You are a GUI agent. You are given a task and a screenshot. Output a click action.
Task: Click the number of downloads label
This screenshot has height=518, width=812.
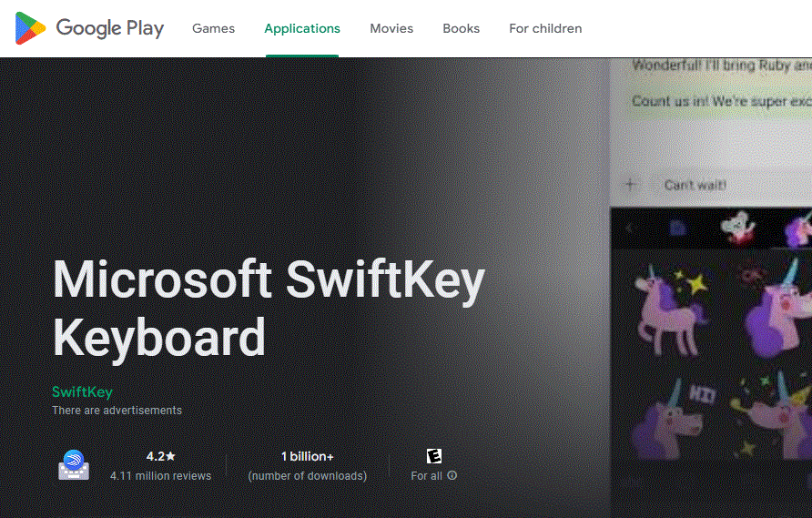point(308,475)
